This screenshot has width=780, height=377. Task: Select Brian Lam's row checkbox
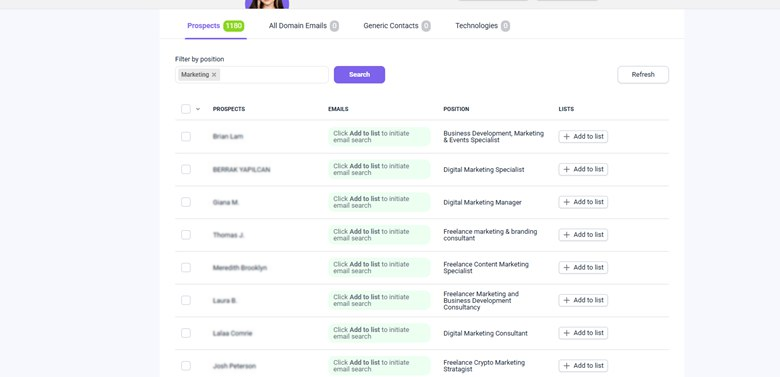tap(186, 136)
